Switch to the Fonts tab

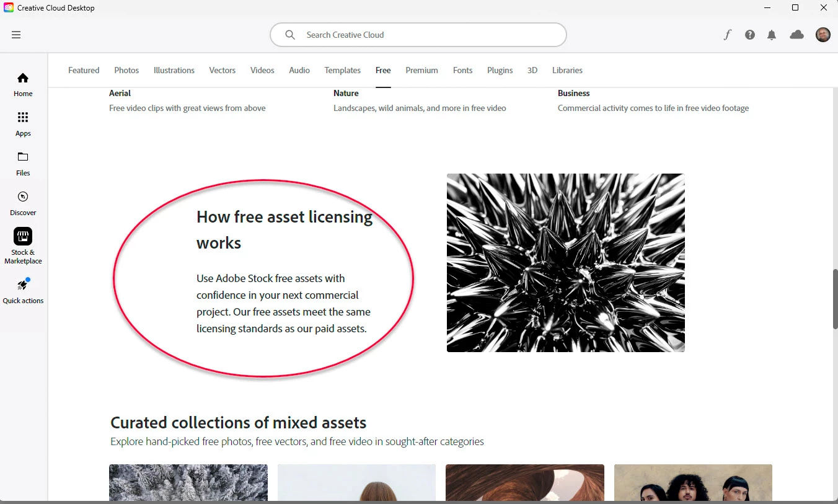[463, 70]
